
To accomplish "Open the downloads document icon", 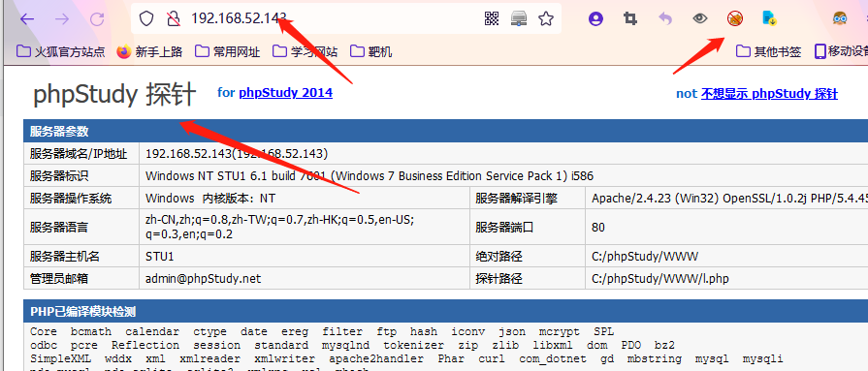I will point(769,18).
